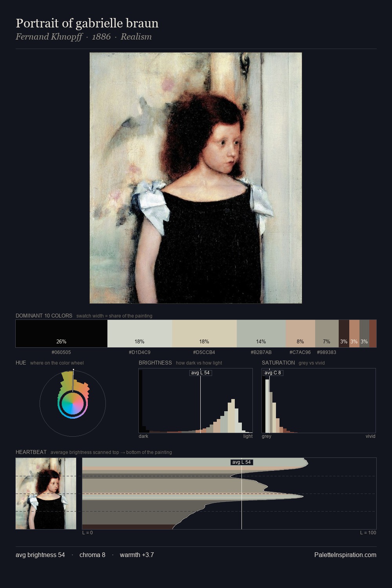Pick the #B2B7AB sage grey swatch
Viewport: 392px width, 588px height.
click(x=261, y=334)
